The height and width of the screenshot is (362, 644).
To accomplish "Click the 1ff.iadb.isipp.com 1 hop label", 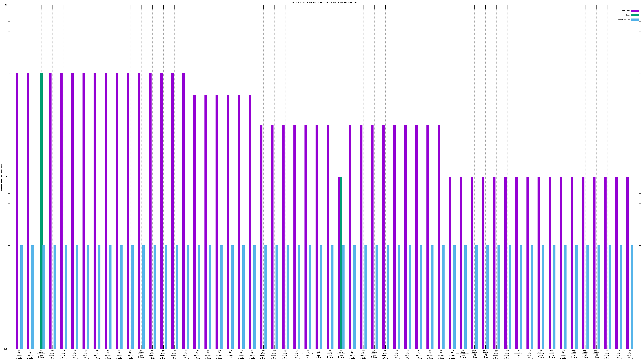I will tap(319, 354).
